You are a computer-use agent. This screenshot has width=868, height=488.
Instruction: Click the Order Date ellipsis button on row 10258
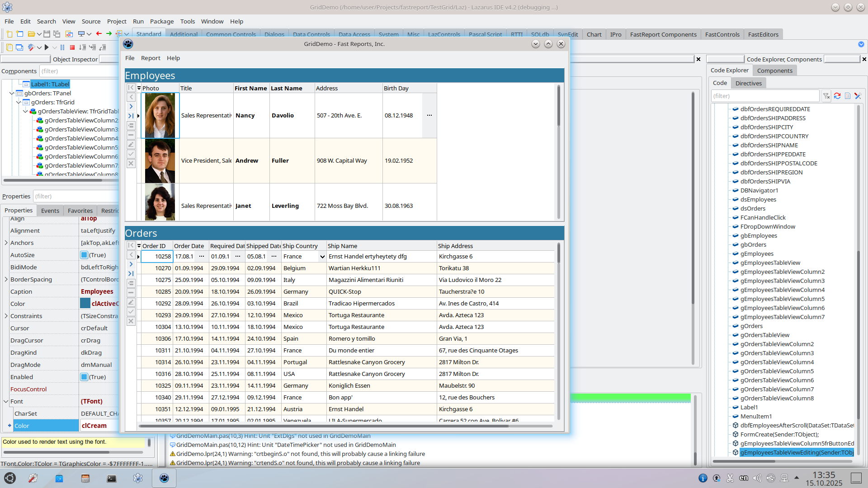coord(202,257)
